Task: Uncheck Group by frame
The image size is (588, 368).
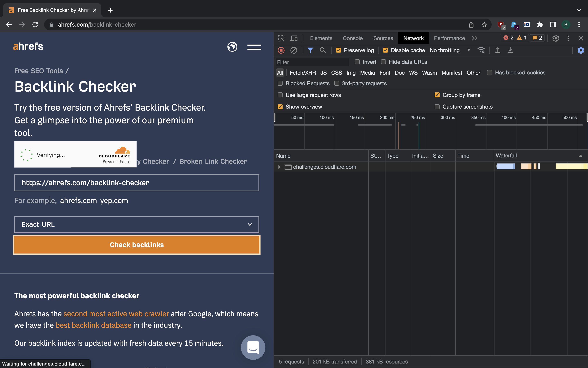Action: pos(437,95)
